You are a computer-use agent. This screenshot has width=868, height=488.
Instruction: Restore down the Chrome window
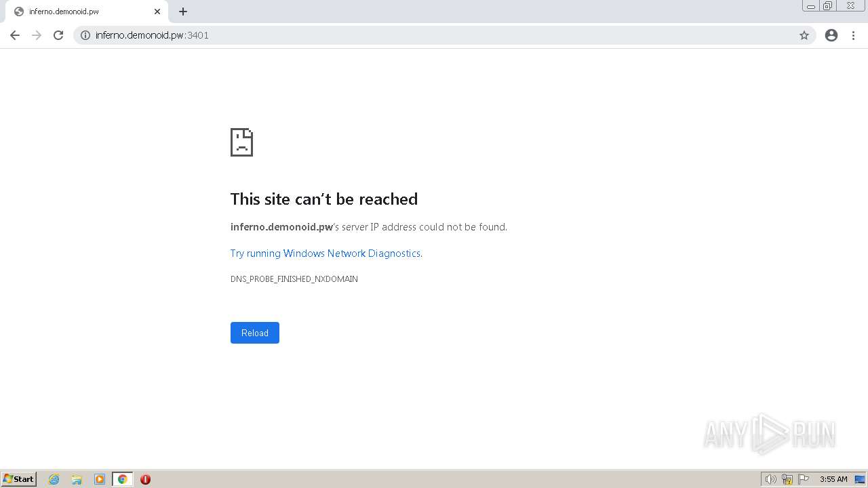pos(828,6)
